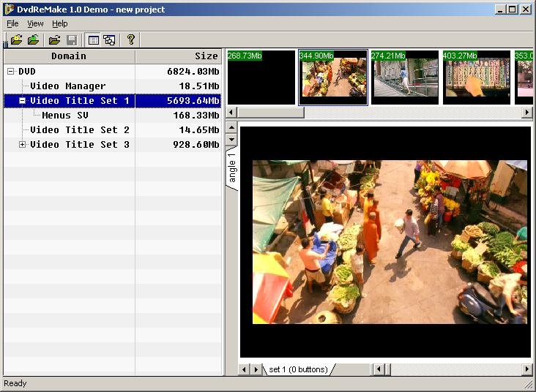Screen dimensions: 536x392
Task: Select the Menus SV tree item
Action: [x=65, y=116]
